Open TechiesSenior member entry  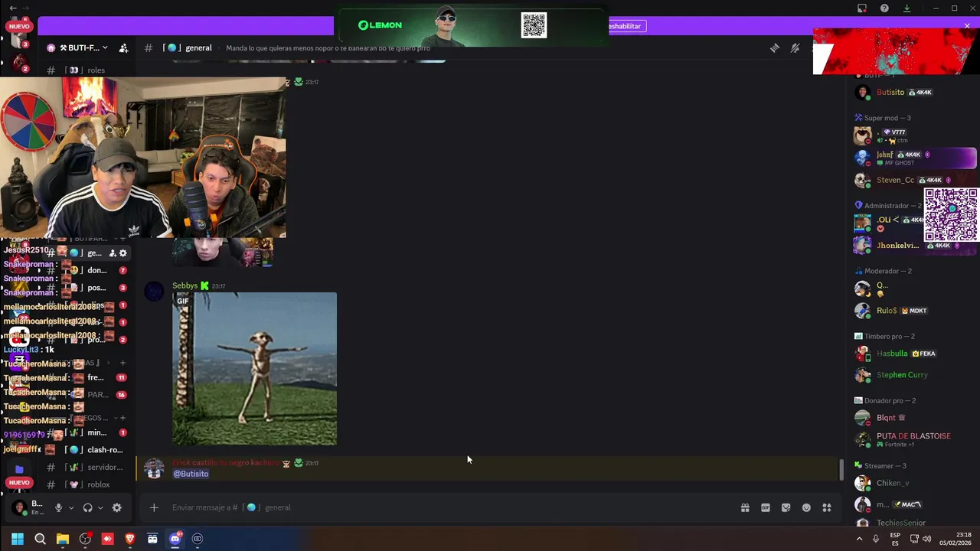[x=915, y=523]
